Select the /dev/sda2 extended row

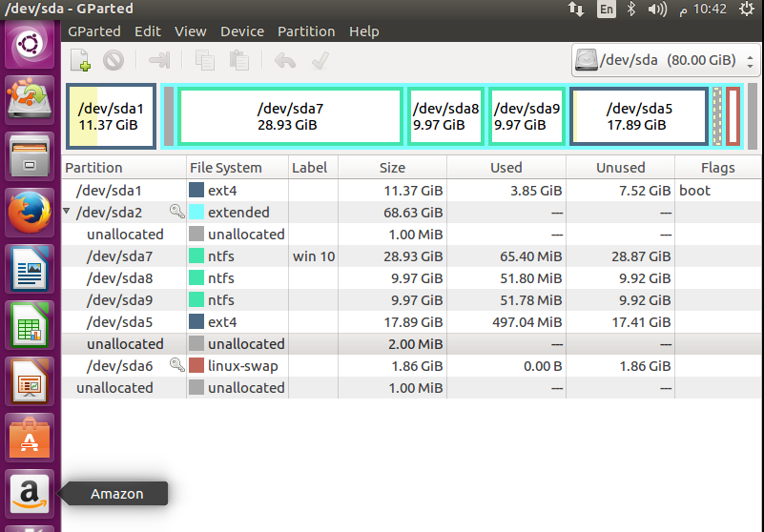[411, 212]
